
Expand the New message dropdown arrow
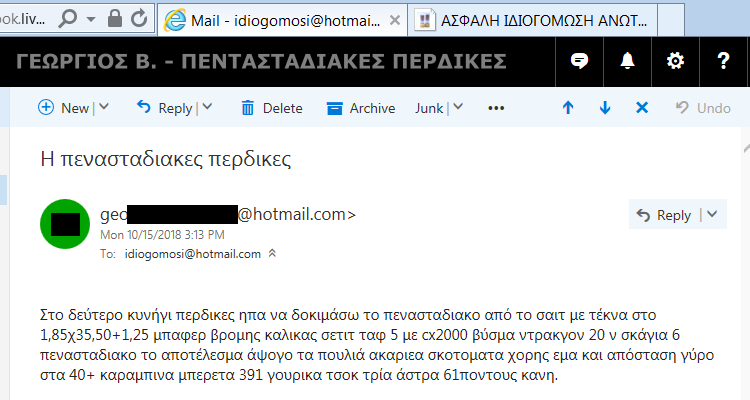(x=104, y=107)
